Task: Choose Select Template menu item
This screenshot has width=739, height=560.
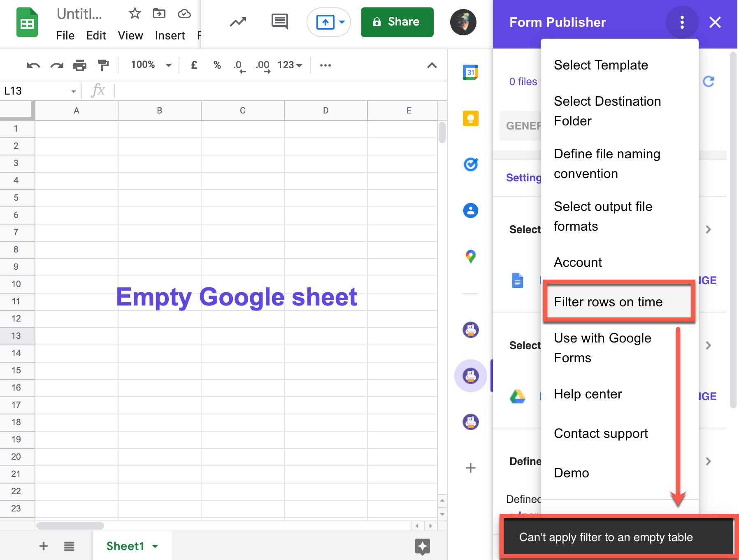Action: (620, 65)
